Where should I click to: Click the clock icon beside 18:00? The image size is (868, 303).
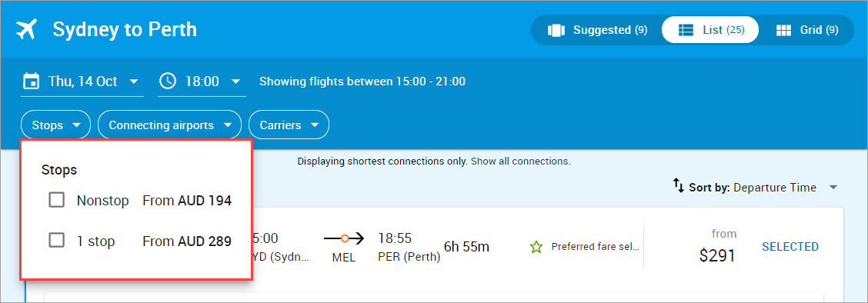point(168,82)
